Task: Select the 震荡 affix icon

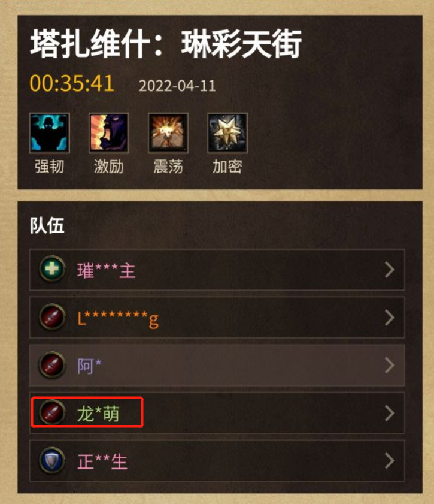Action: (168, 133)
